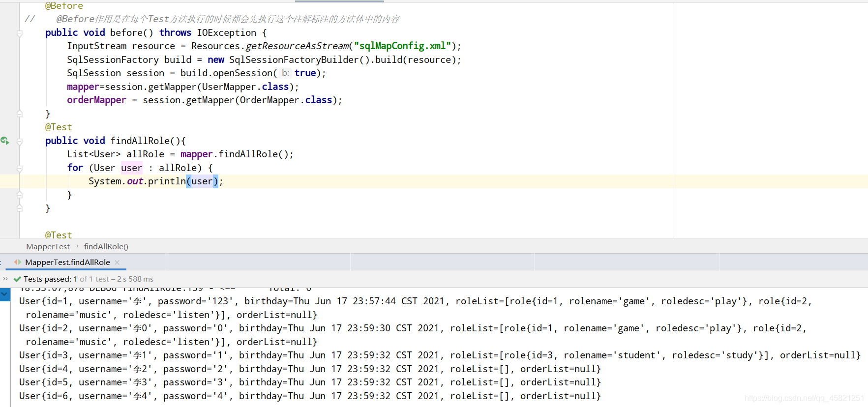Click the run test gutter icon beside findAllRole
Viewport: 868px width, 407px height.
pyautogui.click(x=5, y=141)
